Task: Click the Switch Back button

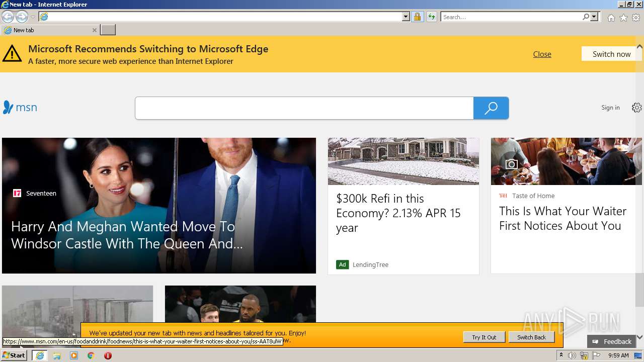Action: click(x=531, y=337)
